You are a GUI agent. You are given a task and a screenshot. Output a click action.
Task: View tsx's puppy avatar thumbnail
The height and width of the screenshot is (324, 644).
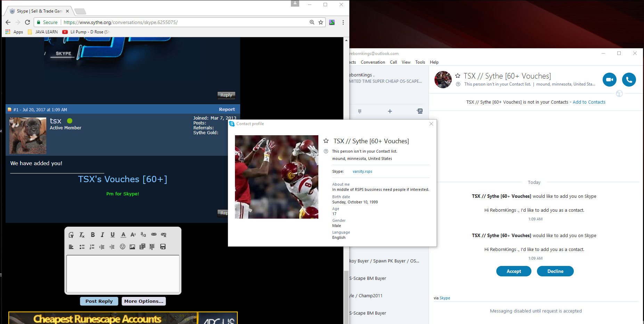click(28, 136)
